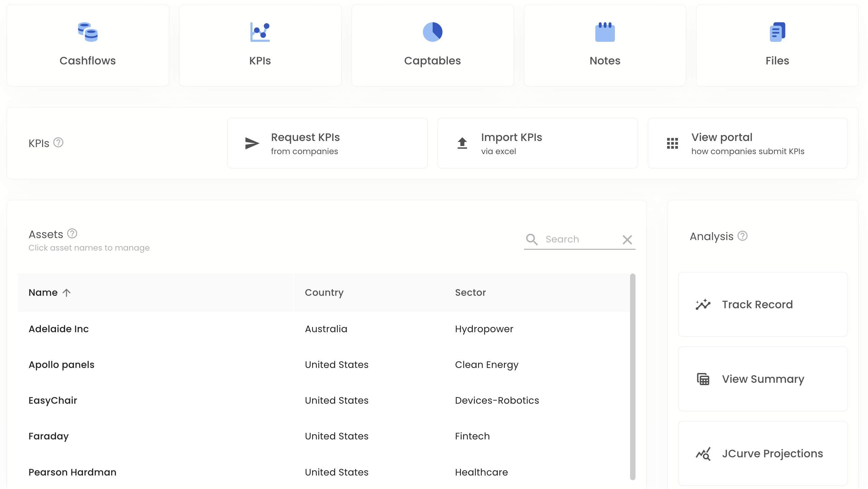Click the help icon next to KPIs
Screen dimensions: 868x489
click(58, 143)
